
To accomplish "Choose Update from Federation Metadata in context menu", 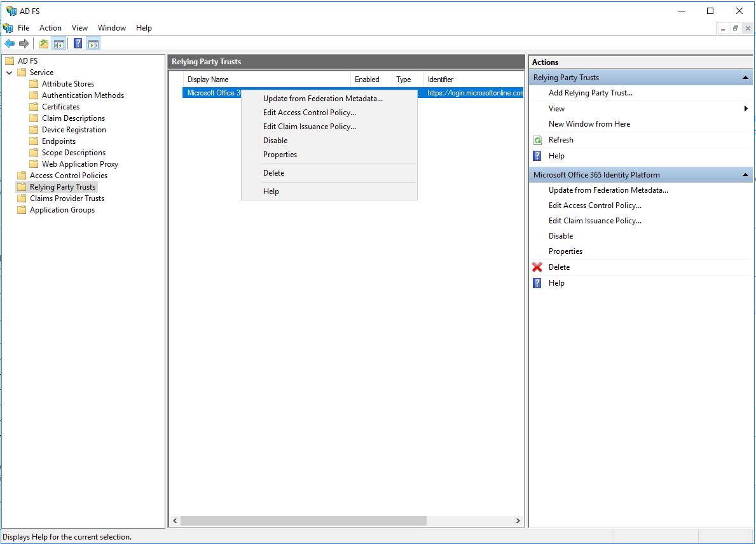I will click(x=329, y=99).
